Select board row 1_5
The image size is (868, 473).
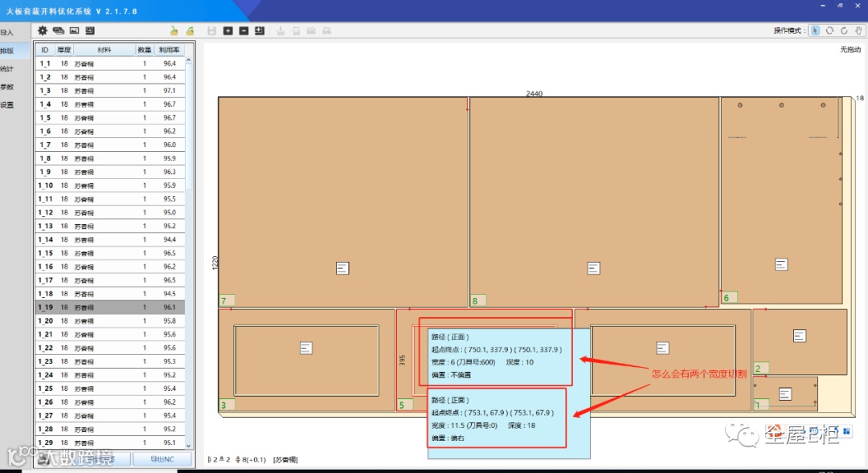point(109,118)
